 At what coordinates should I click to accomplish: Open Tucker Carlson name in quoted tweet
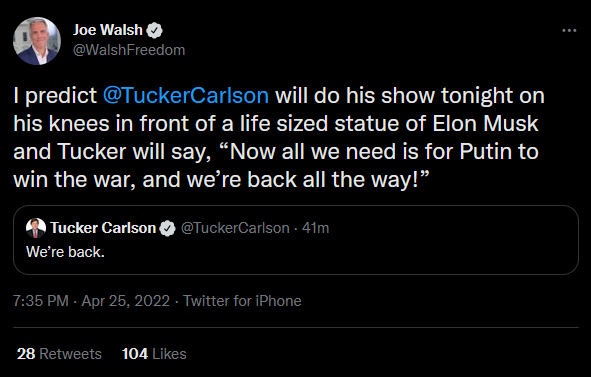103,228
